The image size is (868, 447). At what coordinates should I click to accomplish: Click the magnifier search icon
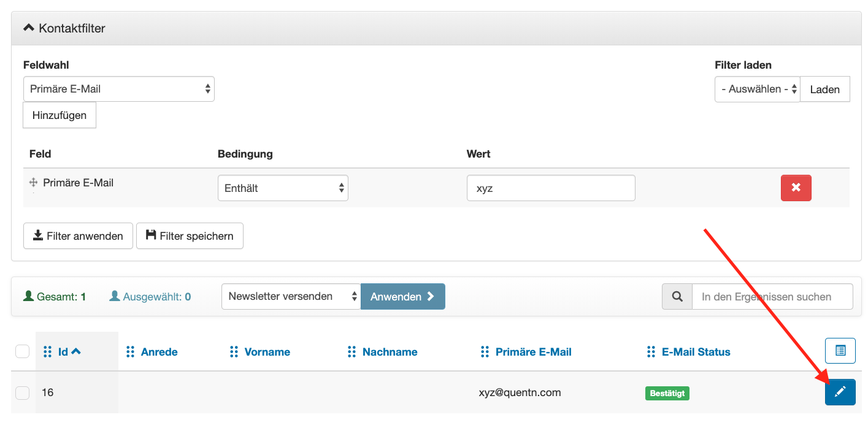677,297
